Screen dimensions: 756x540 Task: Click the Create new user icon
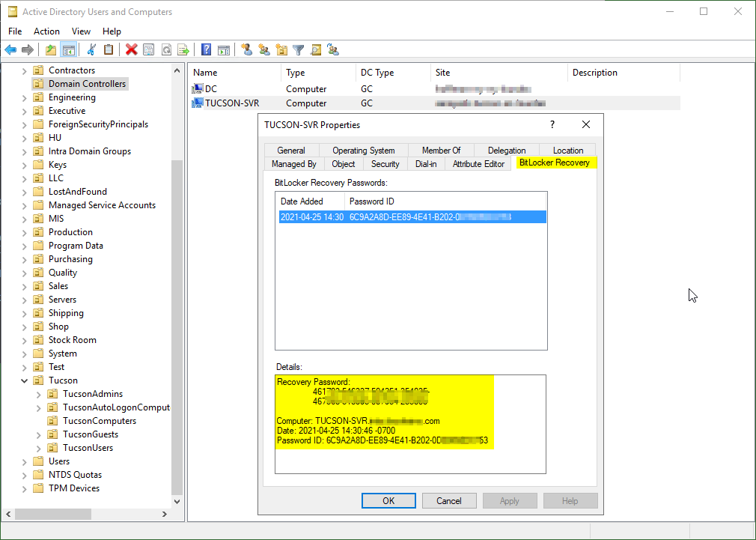point(247,49)
